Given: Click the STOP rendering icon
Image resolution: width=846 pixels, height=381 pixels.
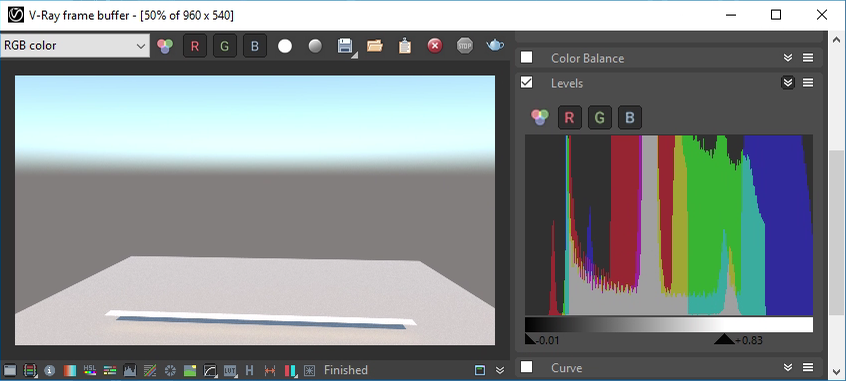Looking at the screenshot, I should point(465,46).
